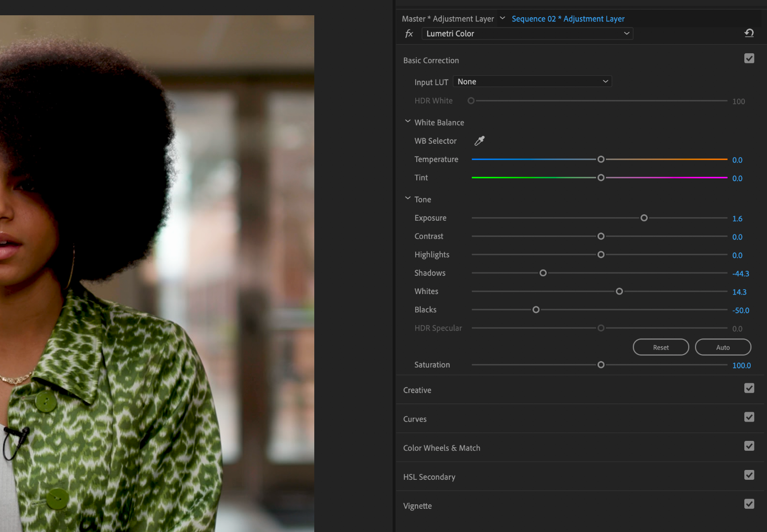Click the Whites value 14.3
The width and height of the screenshot is (767, 532).
(x=739, y=292)
